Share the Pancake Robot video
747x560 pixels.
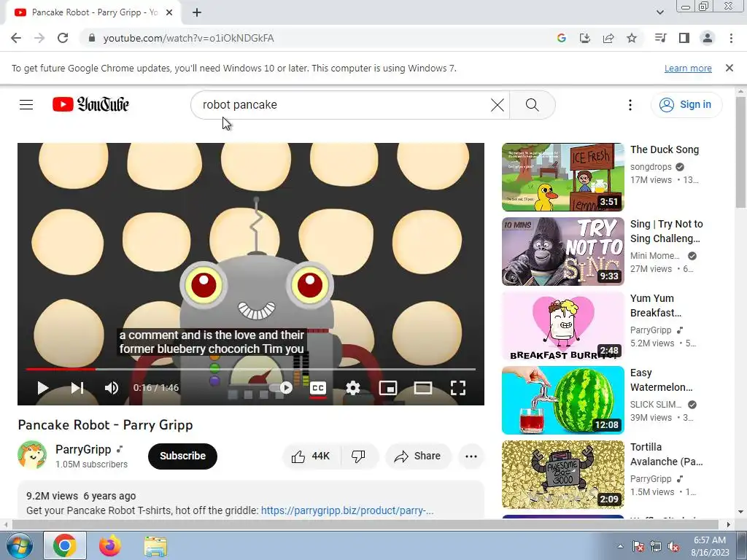pos(417,456)
